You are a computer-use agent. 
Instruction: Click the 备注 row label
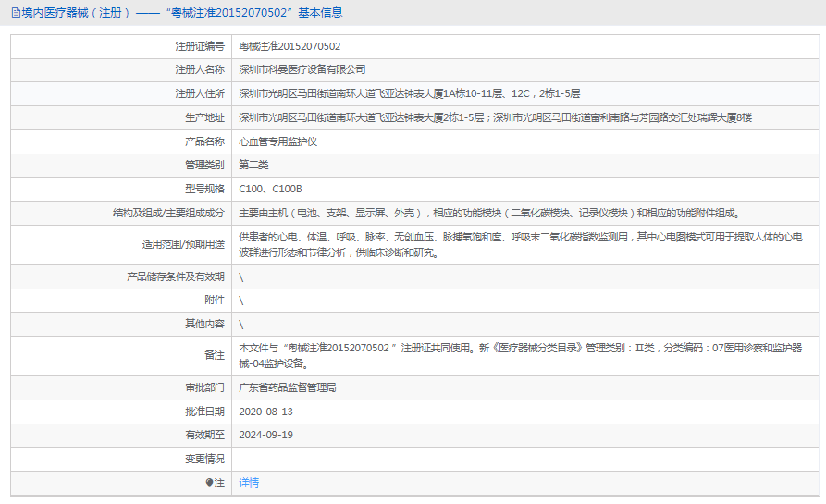[x=215, y=355]
